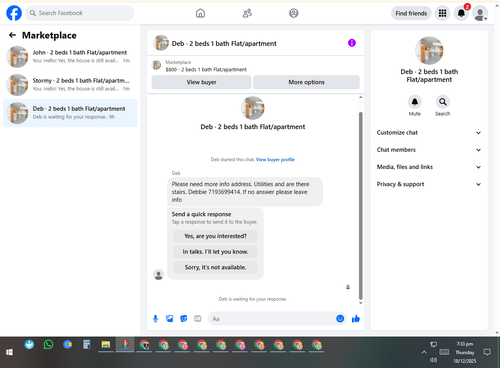The image size is (500, 368).
Task: Open the Windows action center icon
Action: (487, 352)
